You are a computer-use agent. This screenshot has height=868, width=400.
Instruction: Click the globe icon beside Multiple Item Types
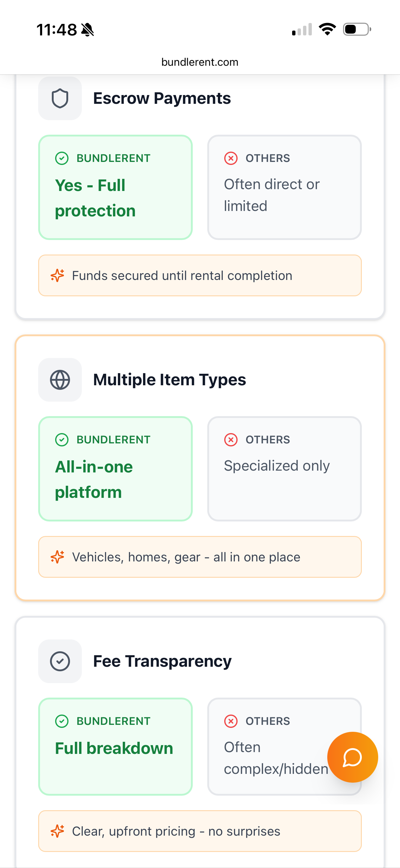[x=60, y=380]
